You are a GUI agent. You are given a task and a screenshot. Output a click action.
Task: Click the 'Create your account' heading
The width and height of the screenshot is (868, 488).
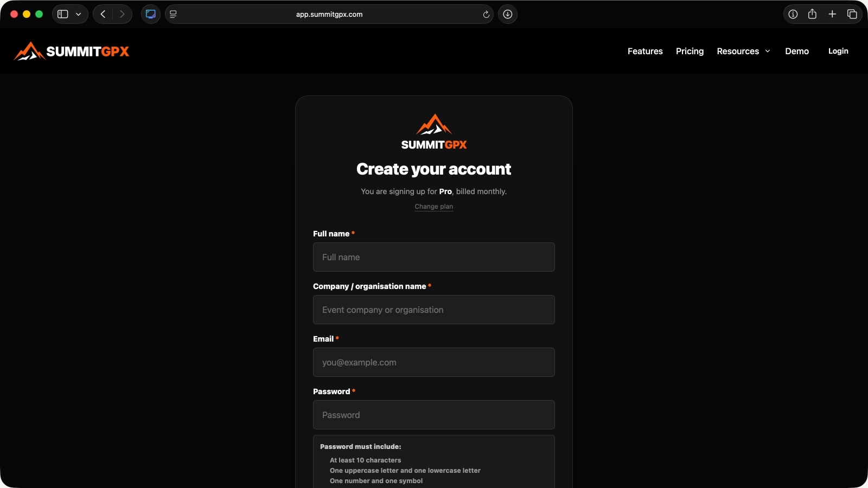[x=434, y=169]
